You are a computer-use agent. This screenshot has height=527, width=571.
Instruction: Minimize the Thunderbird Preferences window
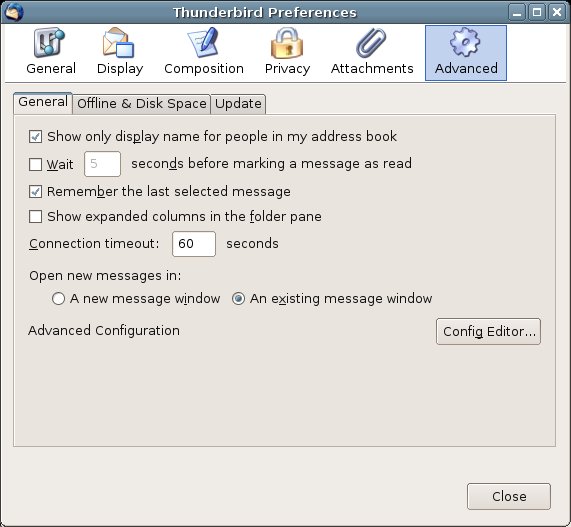[517, 12]
